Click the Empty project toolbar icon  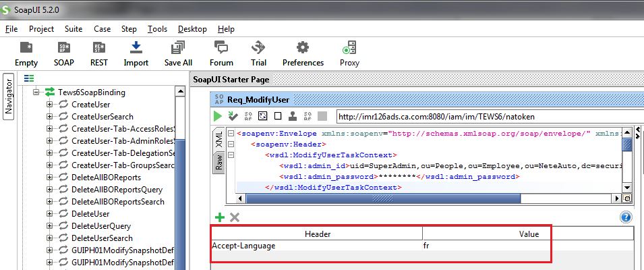(x=26, y=48)
